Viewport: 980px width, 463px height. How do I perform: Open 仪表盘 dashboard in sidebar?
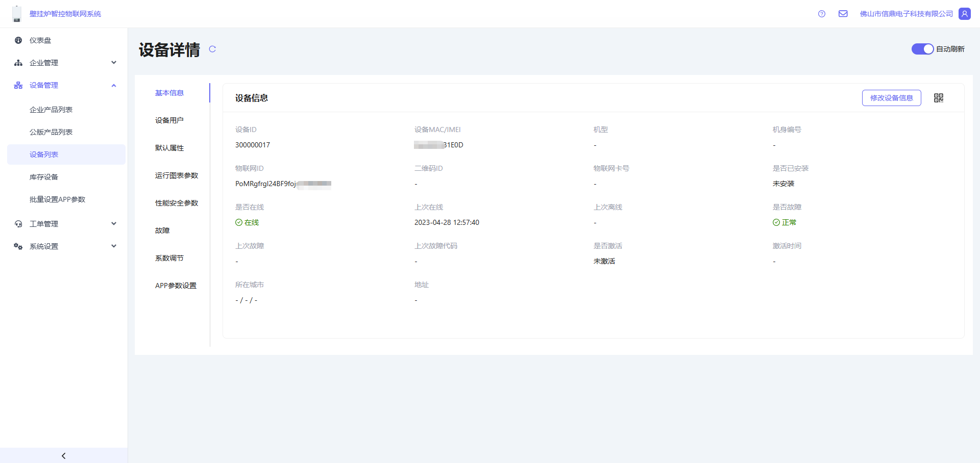pos(40,40)
